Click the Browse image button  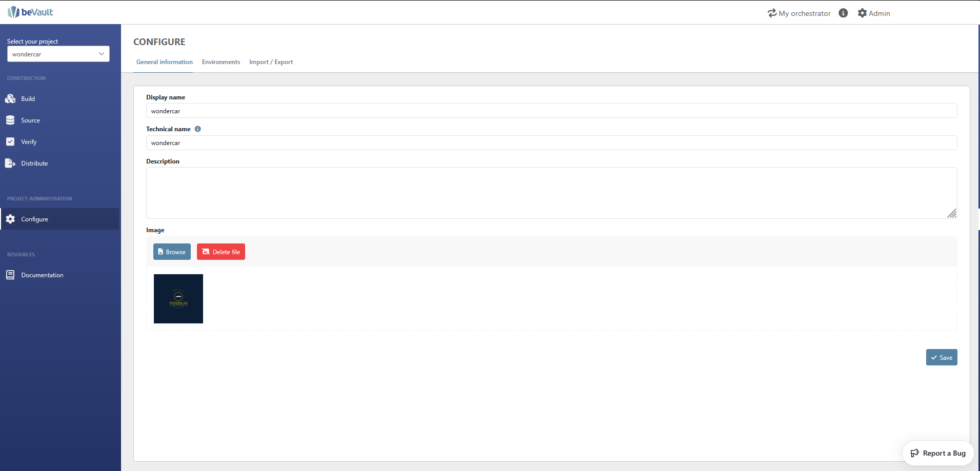coord(172,252)
